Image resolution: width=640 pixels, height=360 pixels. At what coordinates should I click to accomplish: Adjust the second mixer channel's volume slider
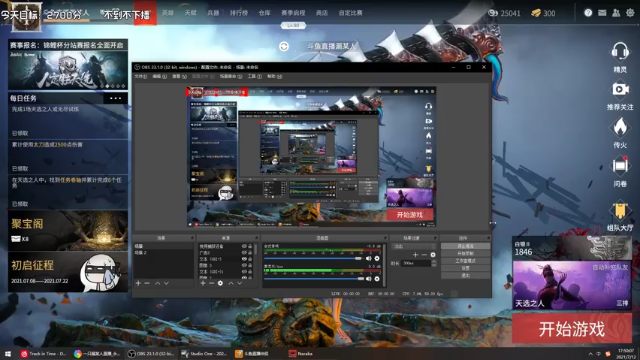coord(313,279)
